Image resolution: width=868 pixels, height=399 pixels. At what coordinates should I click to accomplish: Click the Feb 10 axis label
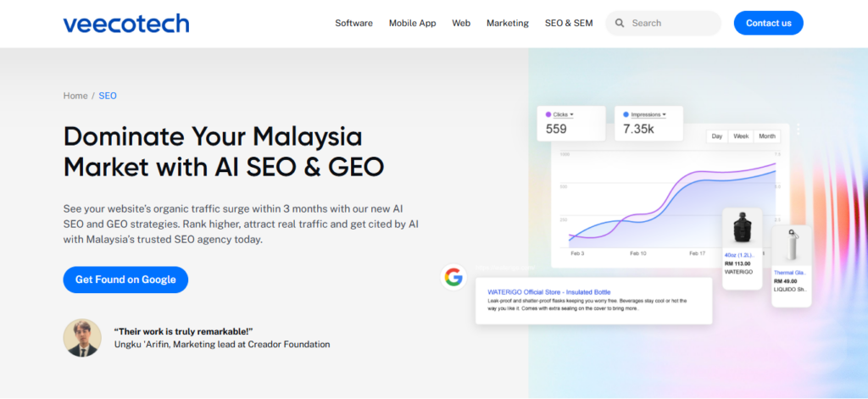pyautogui.click(x=637, y=253)
